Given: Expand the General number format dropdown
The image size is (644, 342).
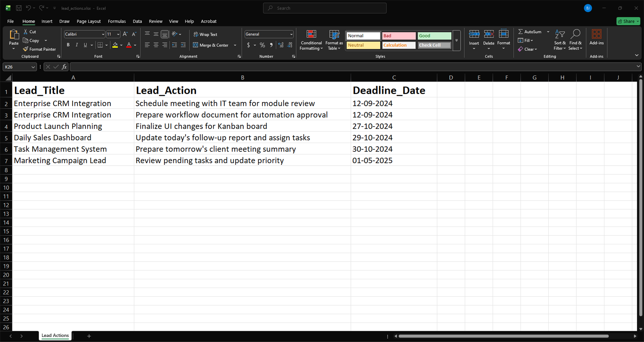Looking at the screenshot, I should 291,35.
